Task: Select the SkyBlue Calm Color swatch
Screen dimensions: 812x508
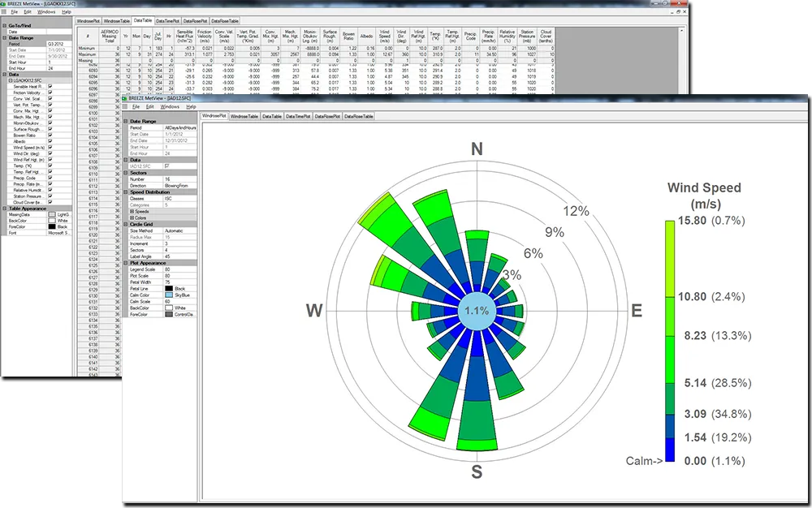Action: click(169, 295)
